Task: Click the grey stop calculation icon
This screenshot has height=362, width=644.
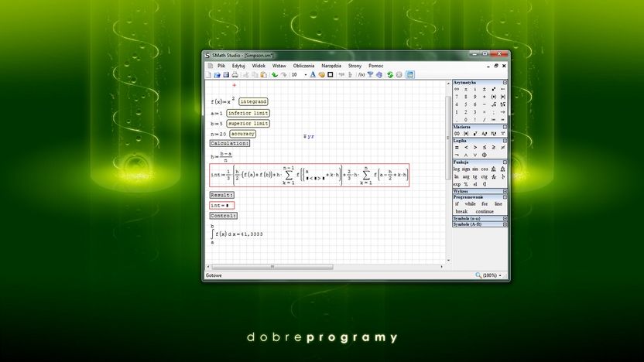Action: (x=399, y=75)
